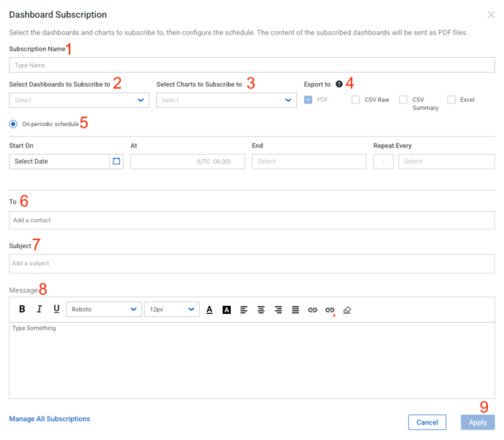Toggle bold formatting in message toolbar

coord(22,309)
